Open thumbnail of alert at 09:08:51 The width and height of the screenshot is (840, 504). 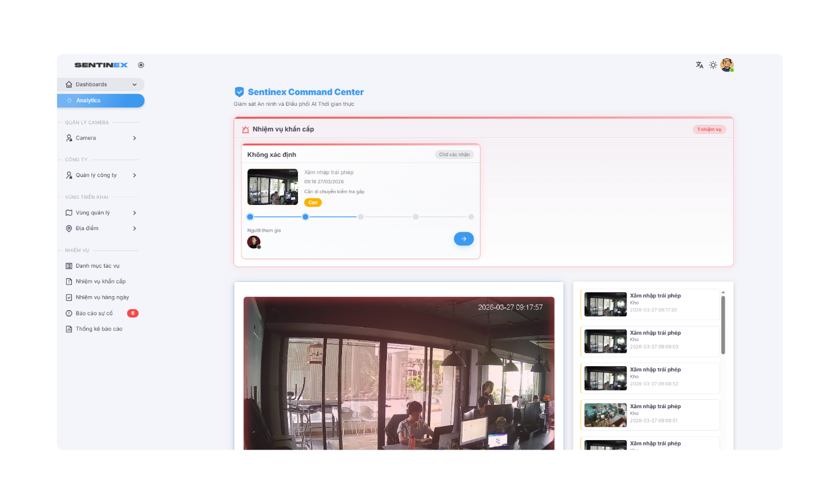605,415
